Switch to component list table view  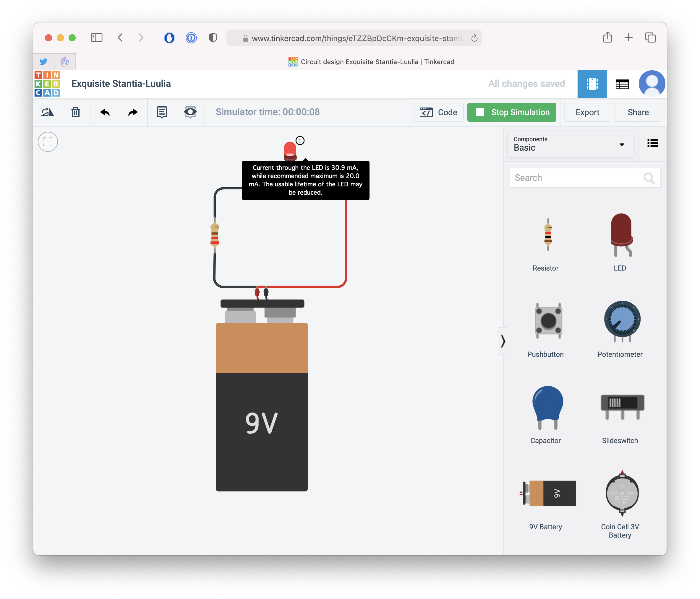tap(622, 84)
